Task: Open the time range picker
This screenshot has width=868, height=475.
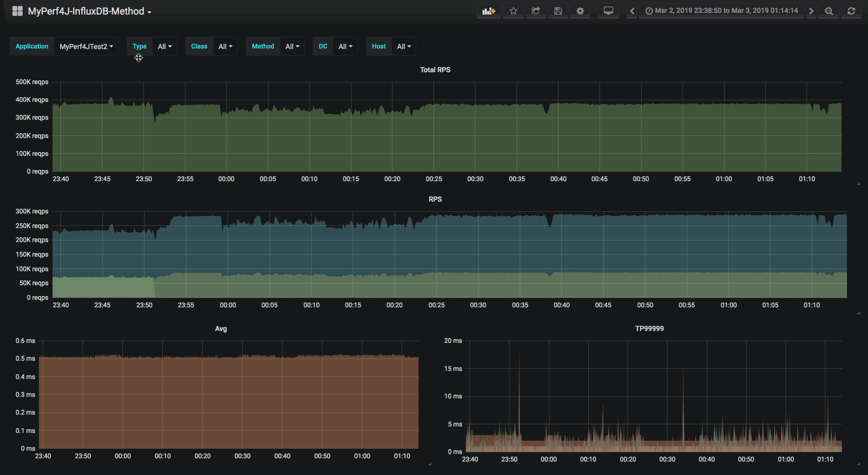Action: pyautogui.click(x=721, y=11)
